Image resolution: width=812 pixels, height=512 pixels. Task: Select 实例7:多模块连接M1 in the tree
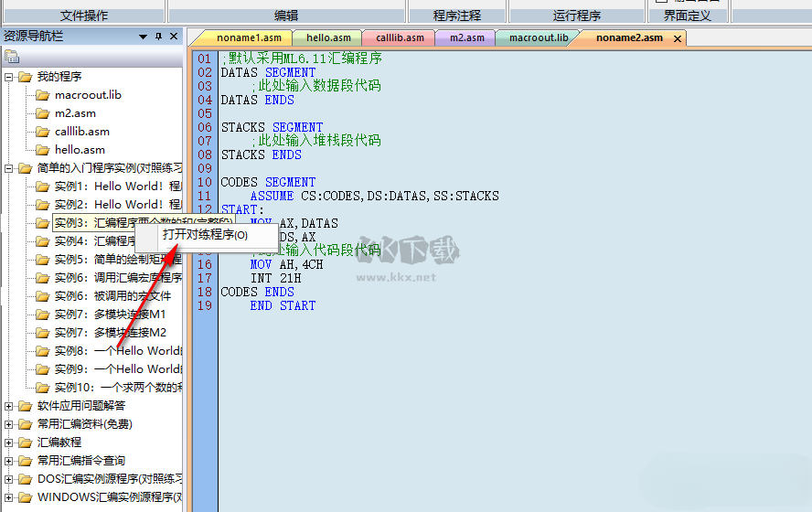[x=110, y=315]
